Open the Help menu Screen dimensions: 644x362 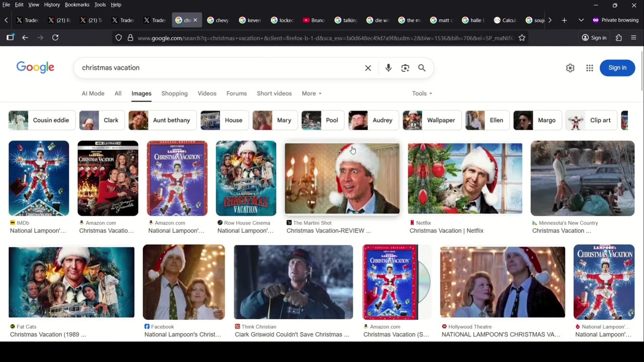pos(116,5)
